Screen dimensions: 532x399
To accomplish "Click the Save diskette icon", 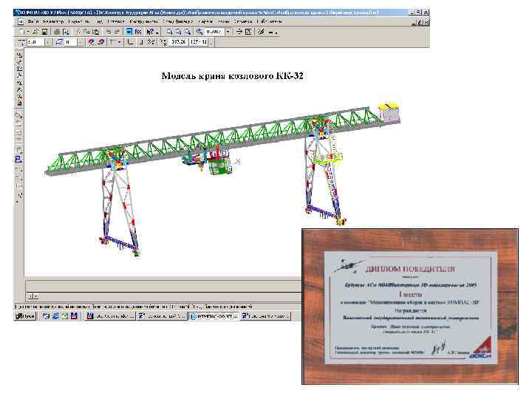I will (x=44, y=32).
